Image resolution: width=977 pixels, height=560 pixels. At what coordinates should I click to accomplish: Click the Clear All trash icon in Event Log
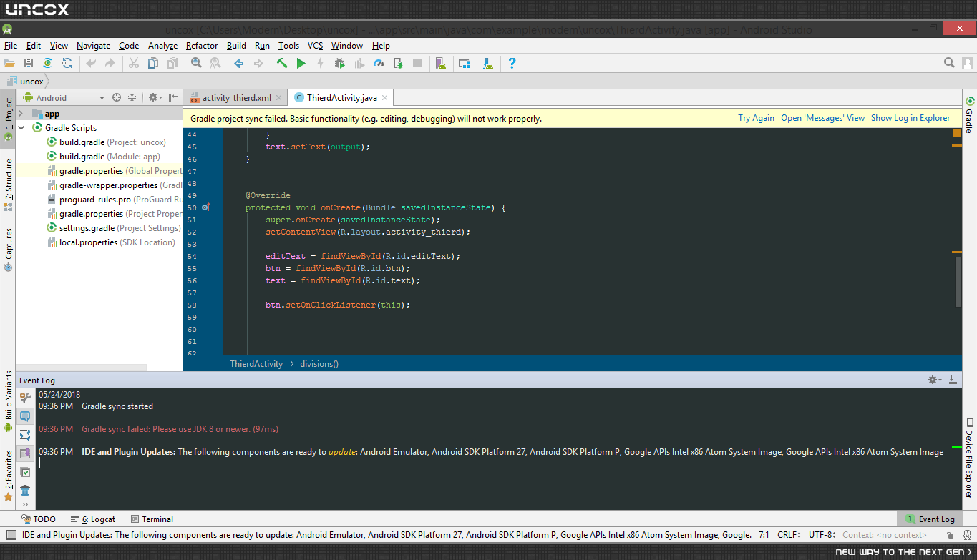point(25,490)
